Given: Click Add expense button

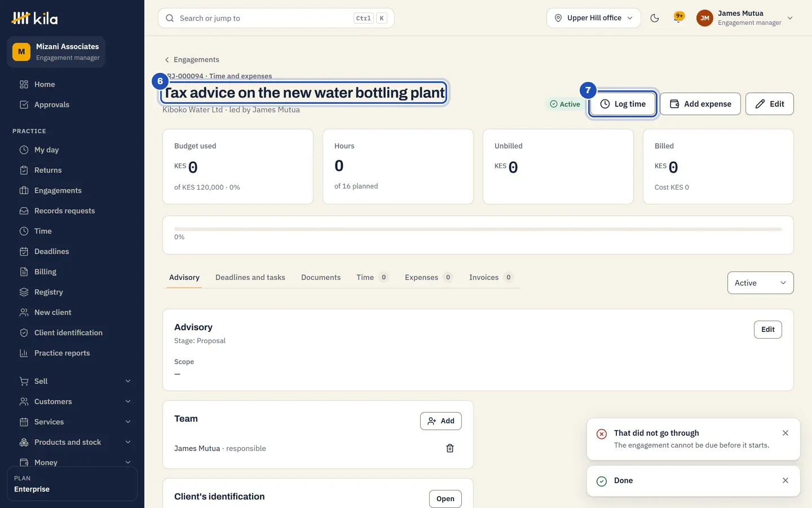Looking at the screenshot, I should click(700, 104).
